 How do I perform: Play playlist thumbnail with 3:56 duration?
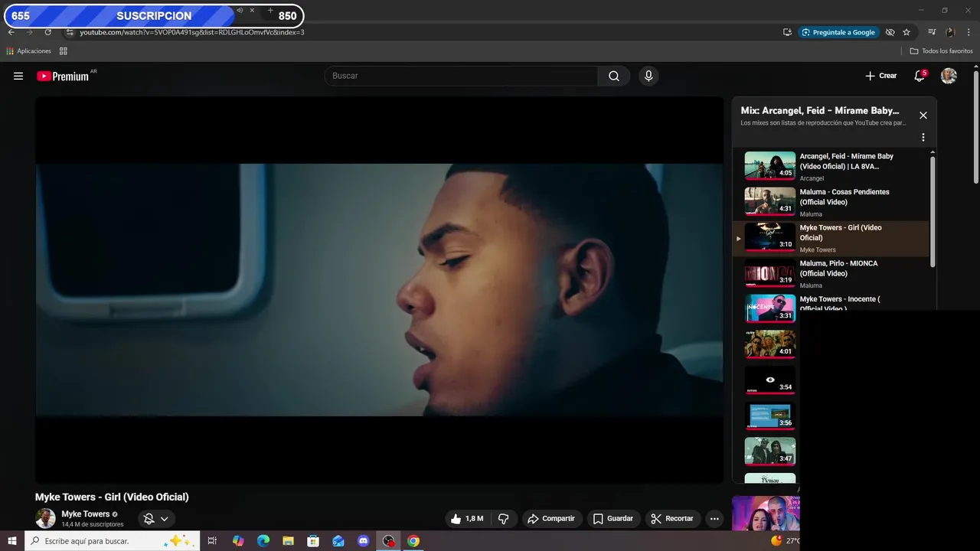pos(770,416)
